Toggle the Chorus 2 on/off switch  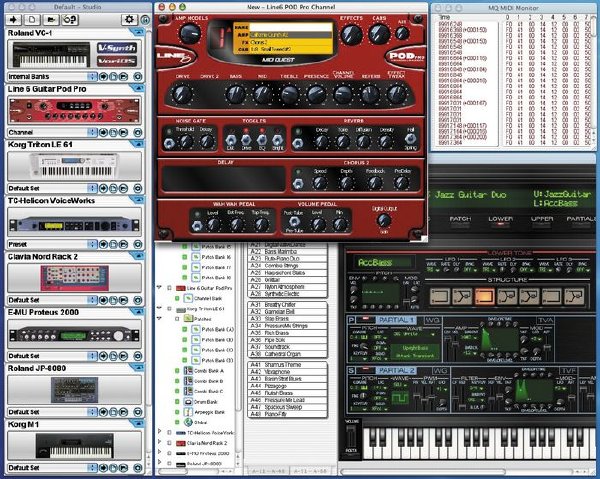coord(298,184)
